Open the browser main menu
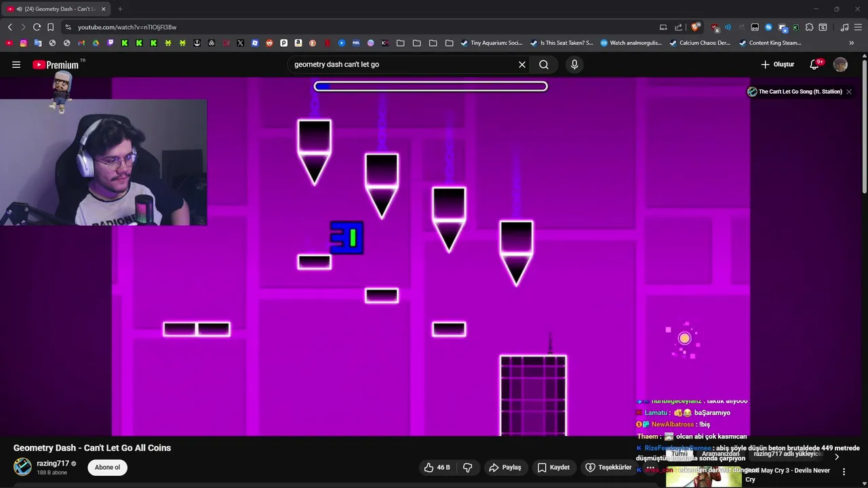 [x=858, y=27]
